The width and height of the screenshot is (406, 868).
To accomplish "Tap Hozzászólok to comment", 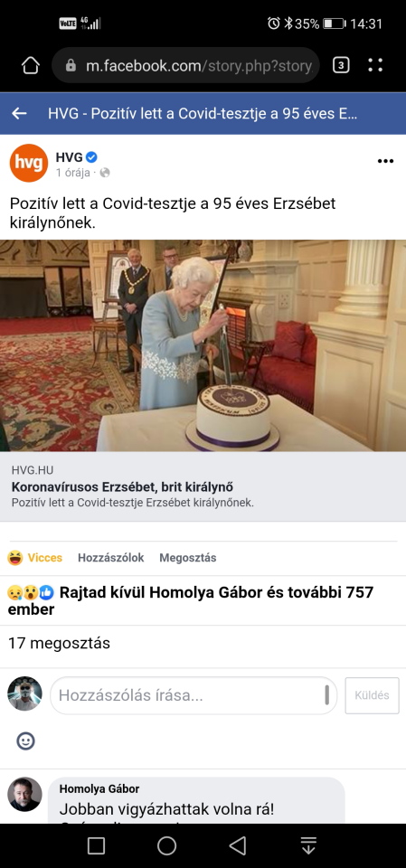I will [x=111, y=558].
